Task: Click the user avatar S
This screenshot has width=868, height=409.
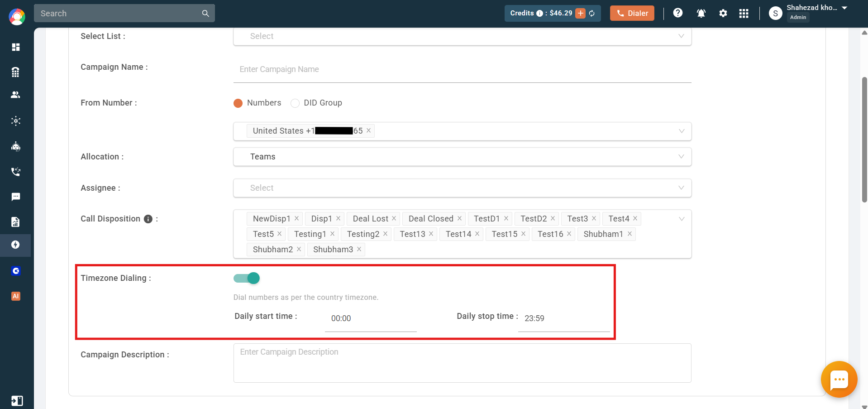Action: [775, 13]
